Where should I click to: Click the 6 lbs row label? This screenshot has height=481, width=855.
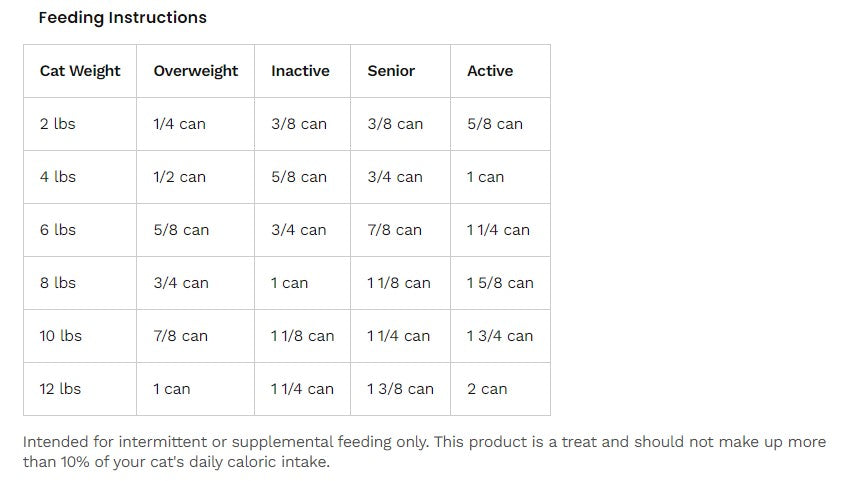tap(58, 230)
